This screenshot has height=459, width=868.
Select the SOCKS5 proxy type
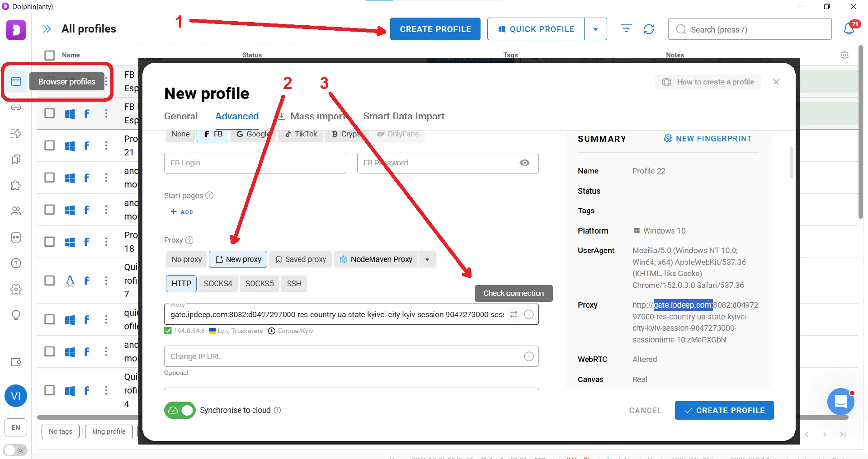[259, 283]
